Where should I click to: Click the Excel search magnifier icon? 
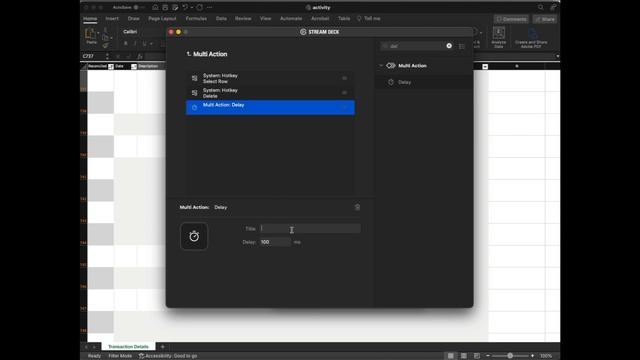tap(540, 7)
